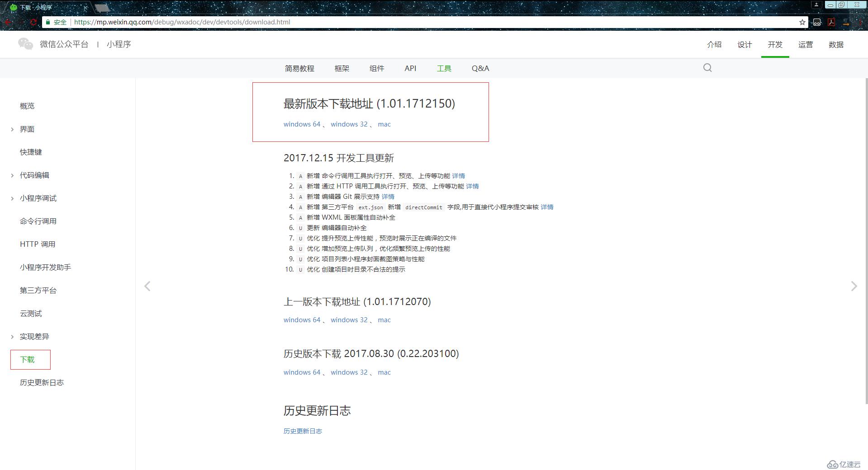Open the 小程序开发助手 sidebar item
Image resolution: width=868 pixels, height=470 pixels.
click(45, 267)
